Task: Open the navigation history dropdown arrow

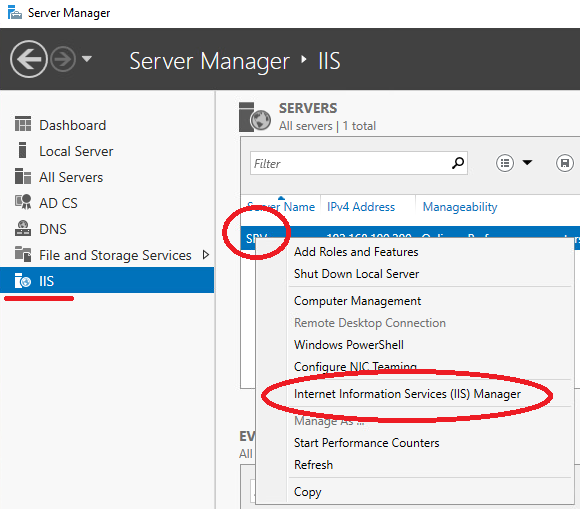Action: (x=87, y=58)
